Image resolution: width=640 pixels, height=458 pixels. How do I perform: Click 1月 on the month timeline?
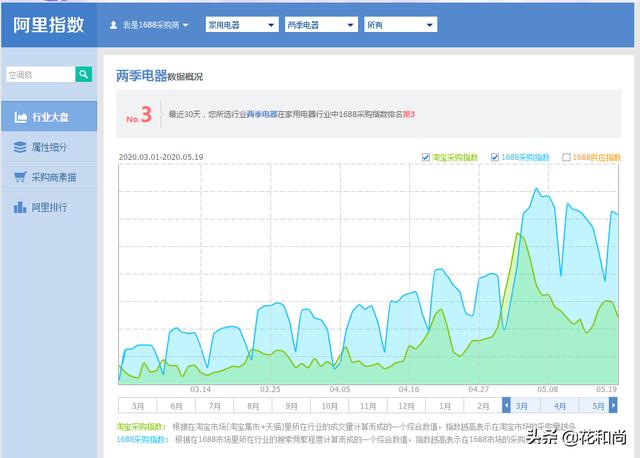[445, 406]
